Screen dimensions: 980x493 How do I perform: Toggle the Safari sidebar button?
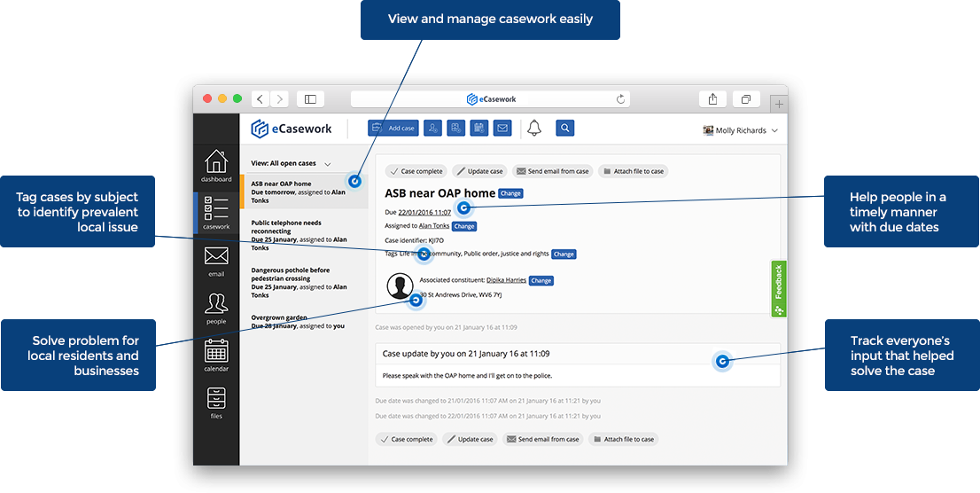click(310, 98)
